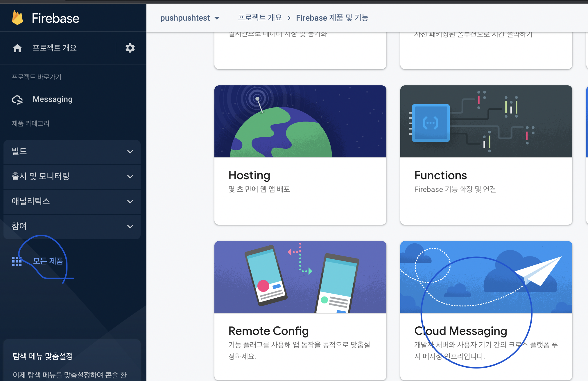Select 모든 제품 in the sidebar
The width and height of the screenshot is (588, 381).
tap(48, 261)
